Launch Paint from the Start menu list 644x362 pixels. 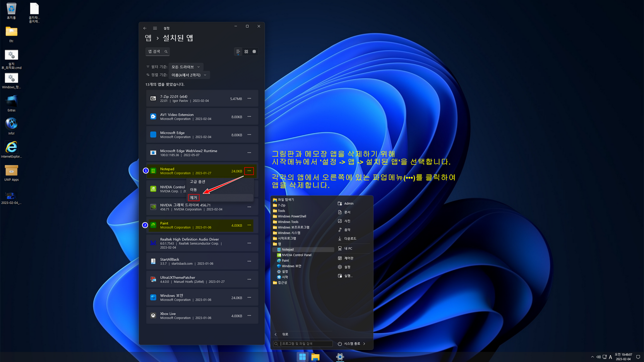[x=283, y=261]
